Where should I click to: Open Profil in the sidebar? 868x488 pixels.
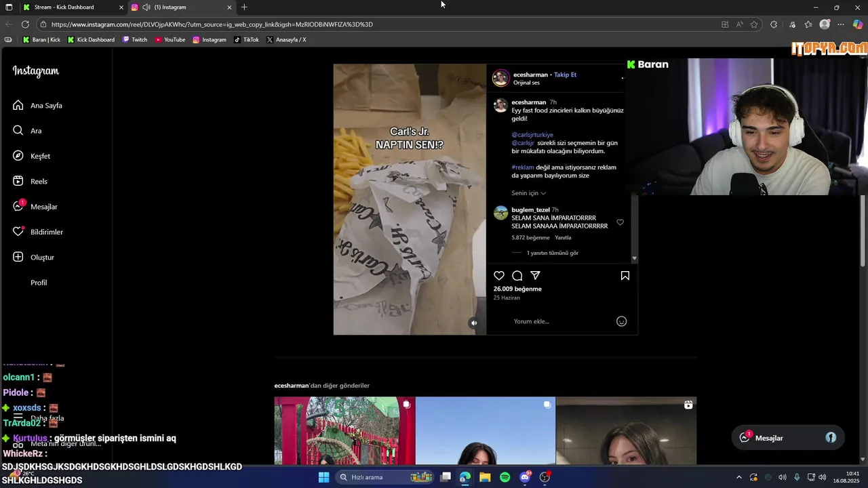click(39, 283)
